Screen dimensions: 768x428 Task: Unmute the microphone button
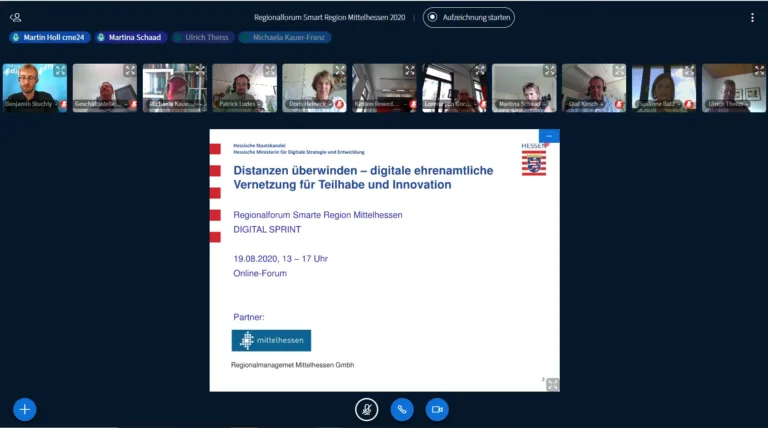pyautogui.click(x=367, y=409)
